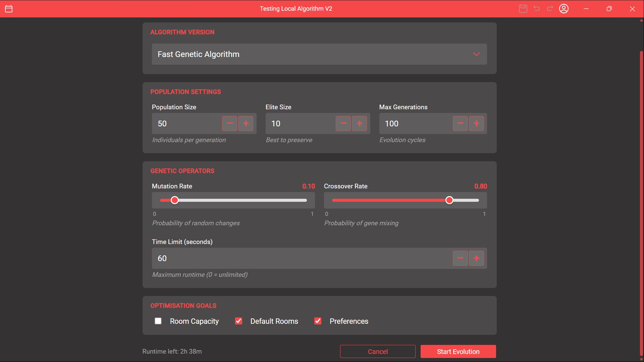Click the Time Limit input field

pyautogui.click(x=302, y=258)
